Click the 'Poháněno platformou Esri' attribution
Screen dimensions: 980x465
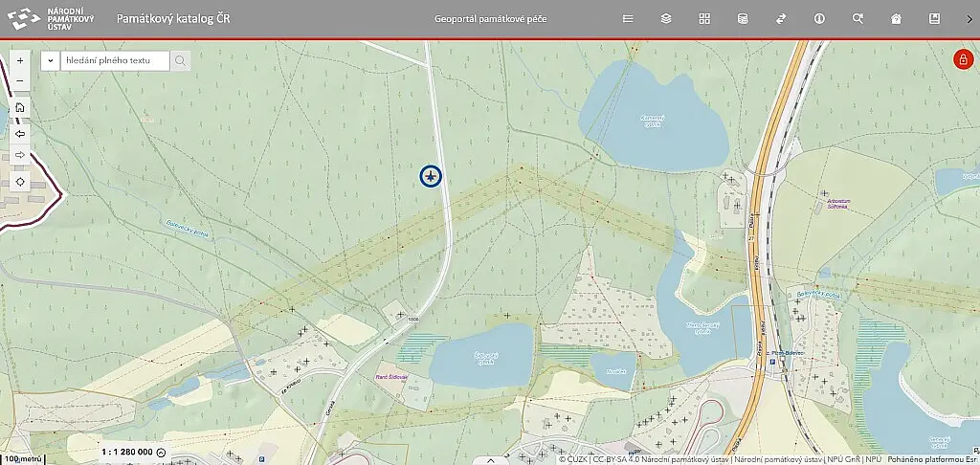pyautogui.click(x=933, y=459)
